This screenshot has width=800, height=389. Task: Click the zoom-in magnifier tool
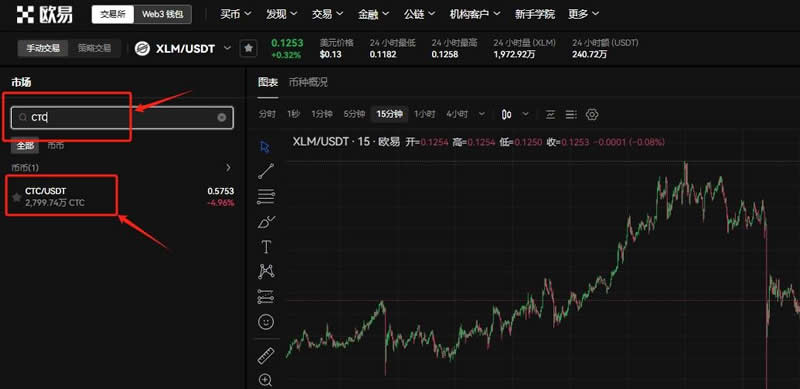266,379
